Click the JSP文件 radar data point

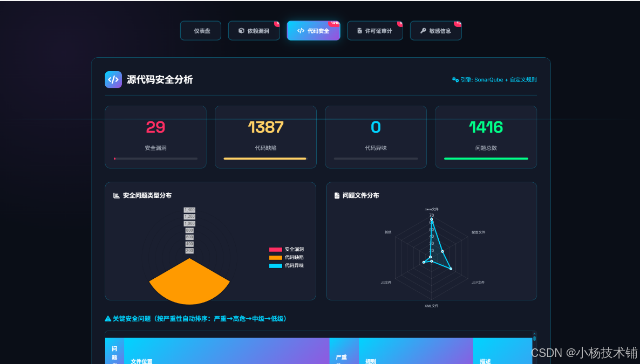pyautogui.click(x=451, y=269)
